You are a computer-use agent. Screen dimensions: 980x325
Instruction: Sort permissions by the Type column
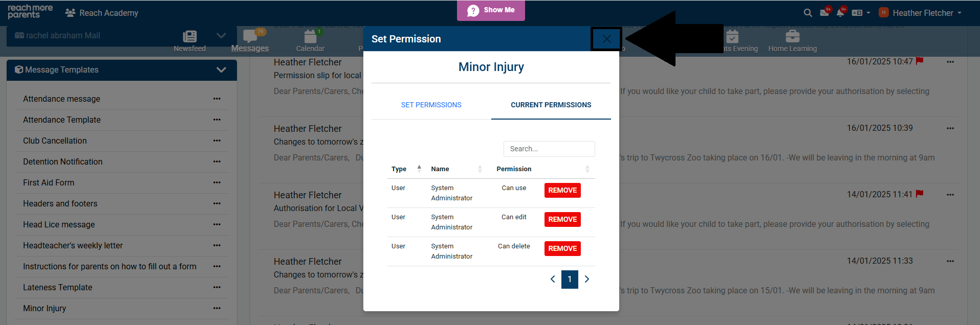pos(399,169)
